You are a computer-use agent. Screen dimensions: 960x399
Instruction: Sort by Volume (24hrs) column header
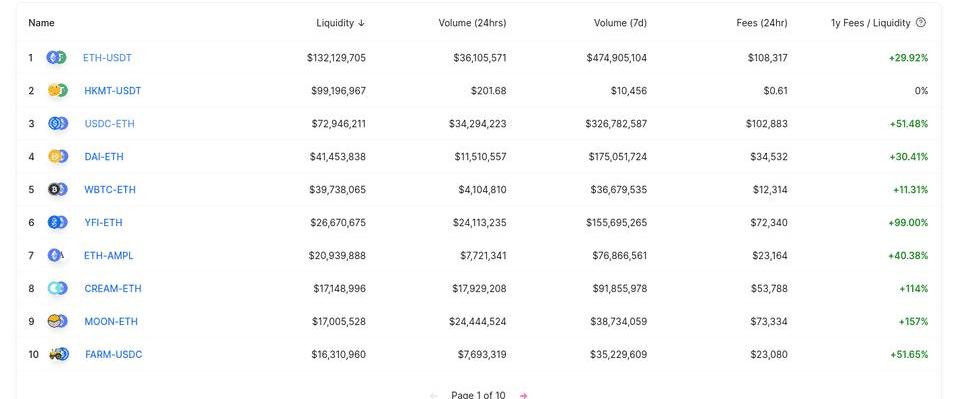coord(472,23)
